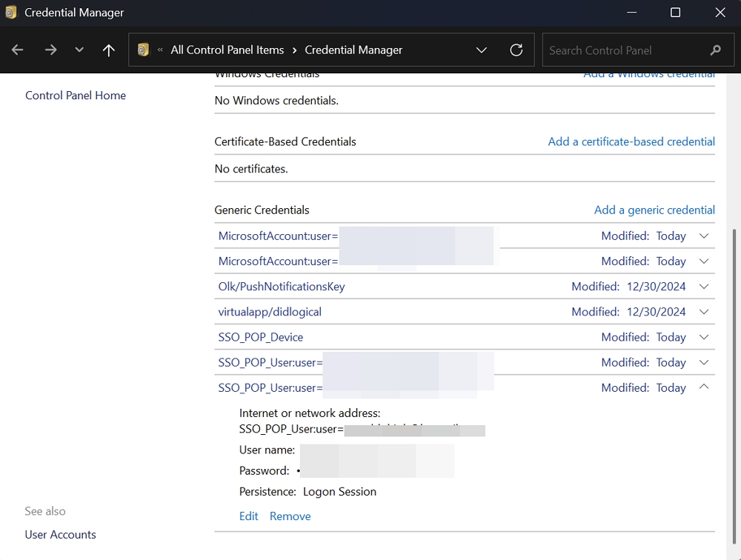Edit the expanded credential

pyautogui.click(x=248, y=516)
